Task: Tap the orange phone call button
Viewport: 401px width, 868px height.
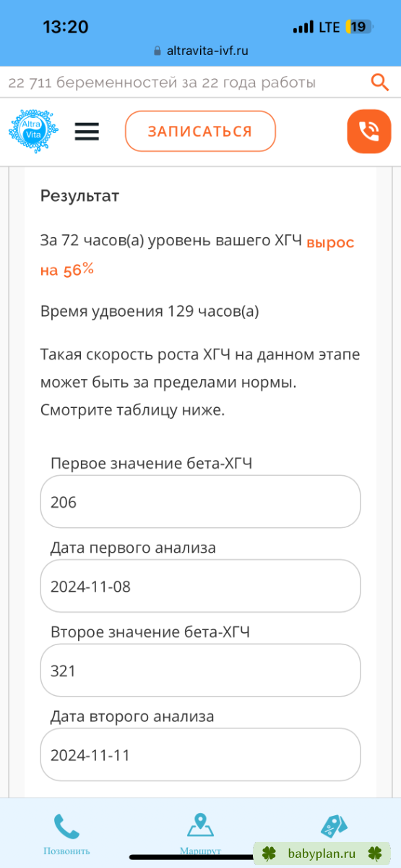Action: pyautogui.click(x=369, y=132)
